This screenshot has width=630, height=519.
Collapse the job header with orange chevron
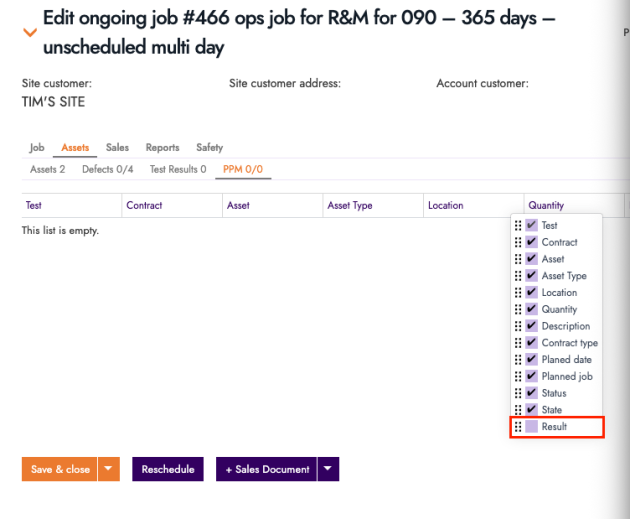pos(30,33)
